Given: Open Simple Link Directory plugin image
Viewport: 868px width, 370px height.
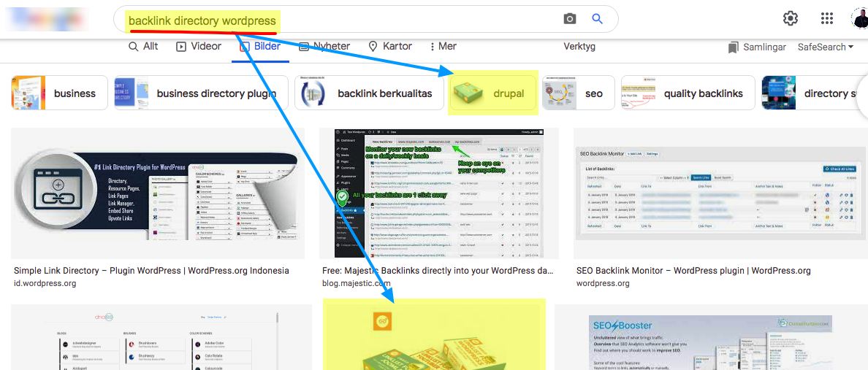Looking at the screenshot, I should click(158, 193).
